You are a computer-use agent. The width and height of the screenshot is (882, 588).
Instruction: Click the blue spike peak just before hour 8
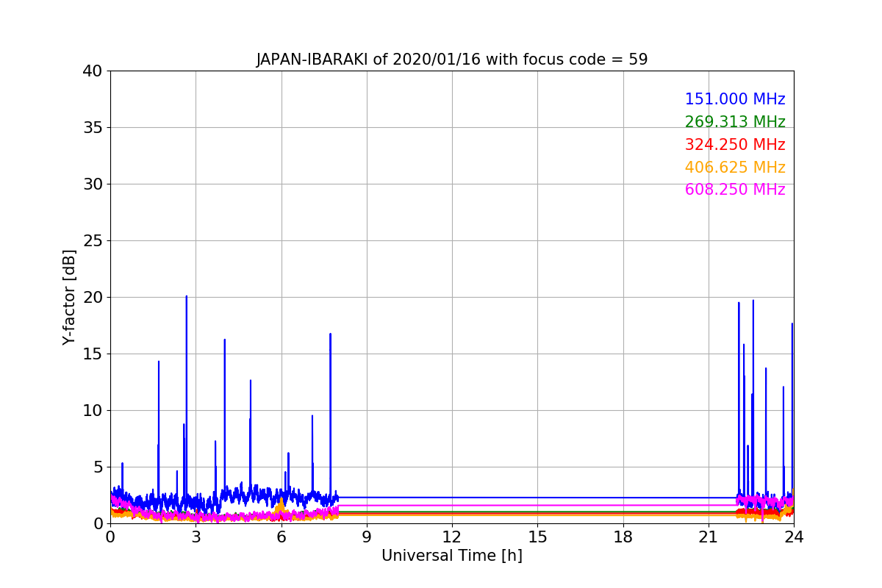point(330,334)
